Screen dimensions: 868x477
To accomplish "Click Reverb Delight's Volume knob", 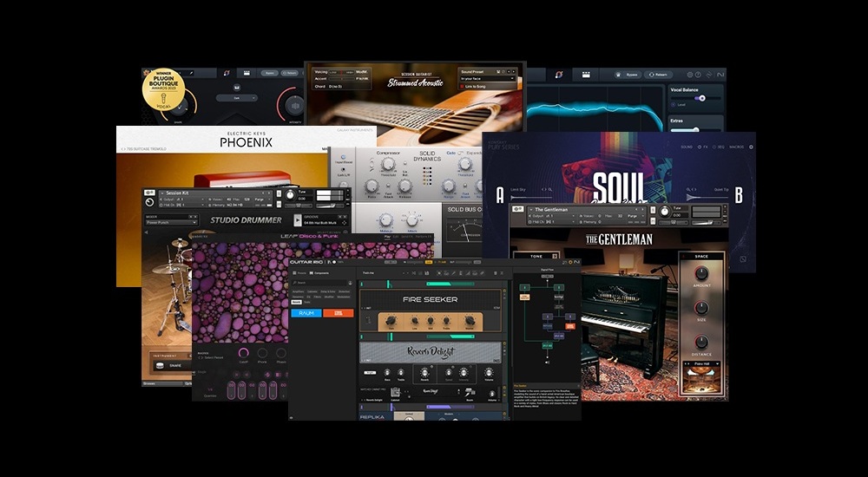I will click(x=489, y=373).
